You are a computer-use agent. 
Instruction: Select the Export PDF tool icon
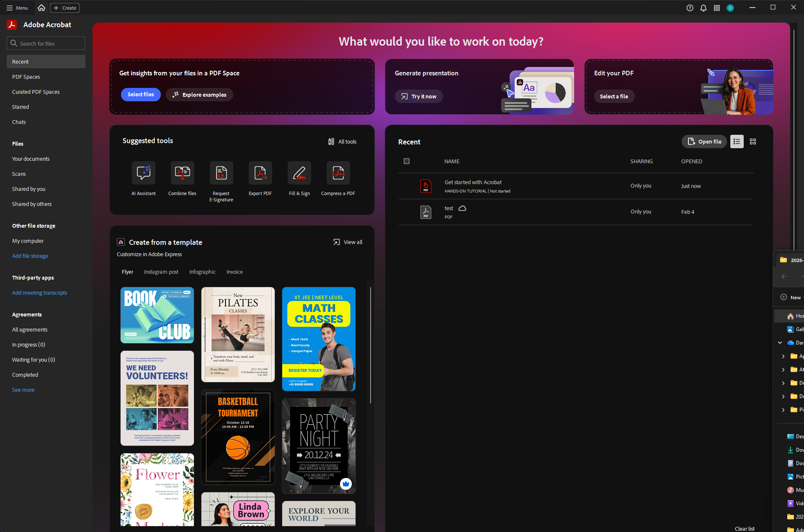260,173
